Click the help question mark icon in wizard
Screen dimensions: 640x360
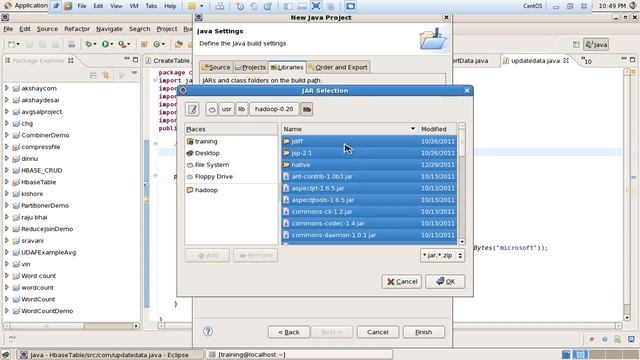click(208, 331)
